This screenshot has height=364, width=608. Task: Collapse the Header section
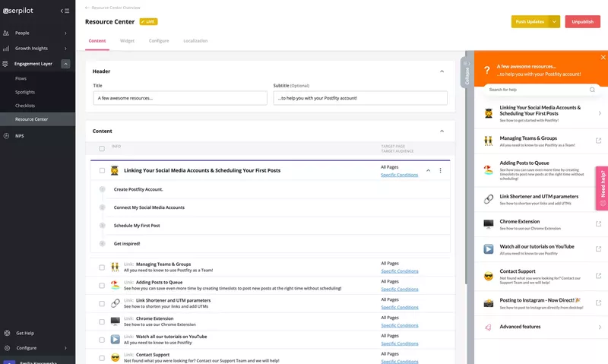pos(442,71)
